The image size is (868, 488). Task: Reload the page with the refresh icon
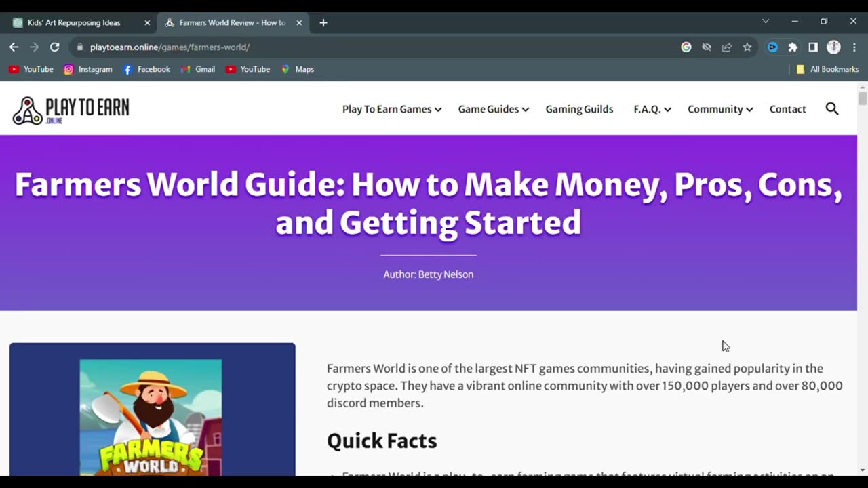[55, 47]
